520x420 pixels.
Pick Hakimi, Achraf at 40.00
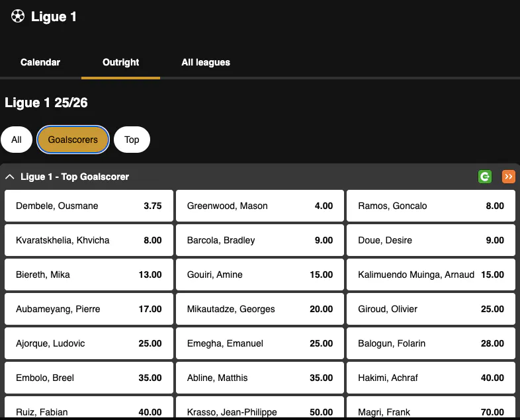tap(431, 378)
